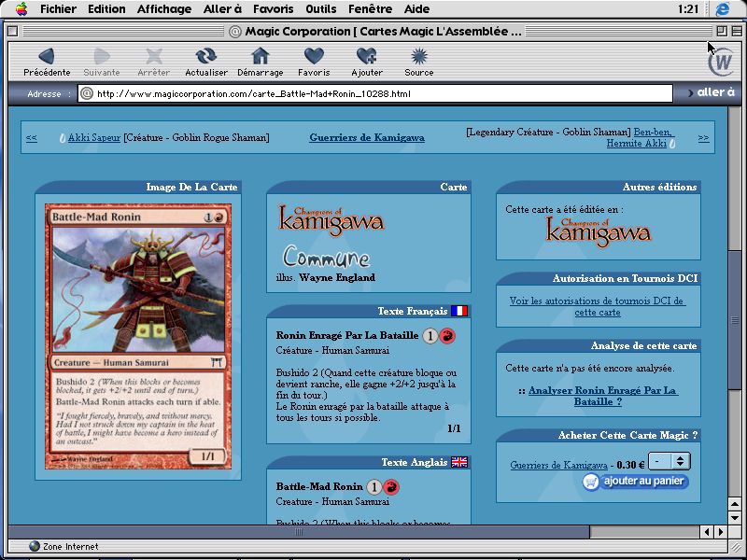747x560 pixels.
Task: Open the Aller à menu
Action: point(222,8)
